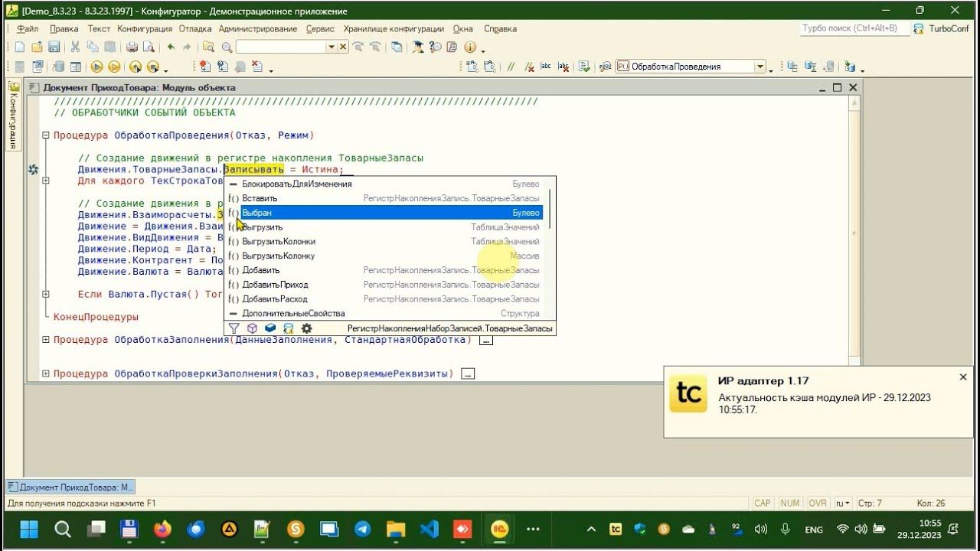Select 'ДополнительныеСвойства' in autocomplete list
The width and height of the screenshot is (980, 551).
pyautogui.click(x=385, y=313)
